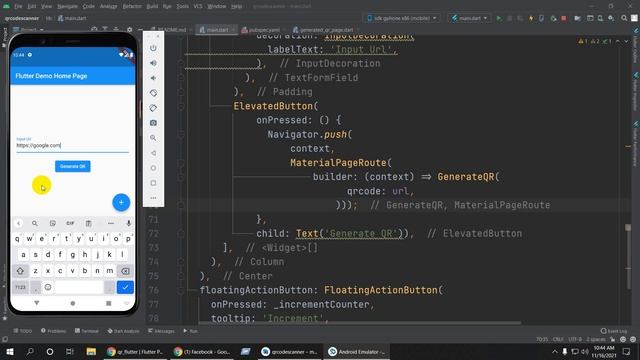
Task: Click main.dart in the breadcrumb bar
Action: (x=72, y=18)
